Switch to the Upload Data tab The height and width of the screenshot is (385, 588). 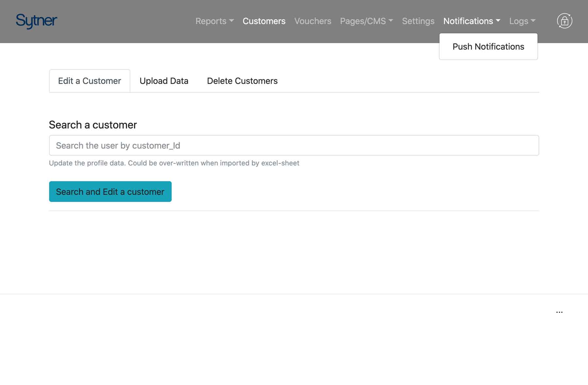164,81
